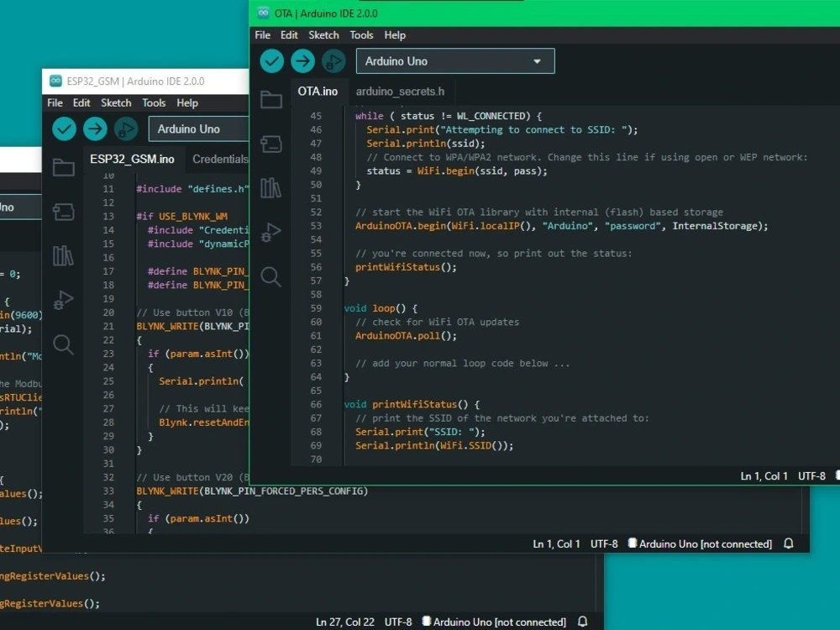Click notification bell in ESP32_GSM status bar
Screen dimensions: 840x630
click(x=789, y=543)
